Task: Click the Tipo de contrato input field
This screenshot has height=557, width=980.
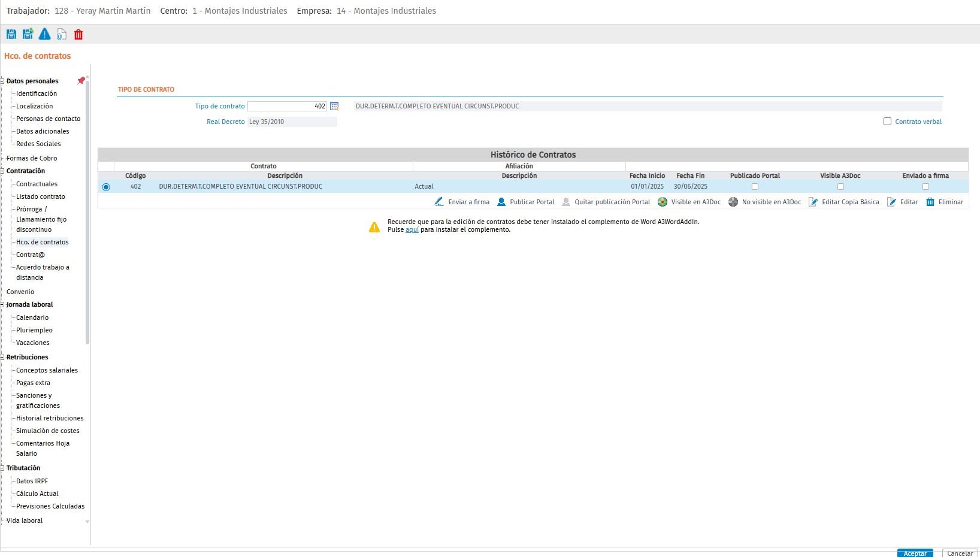Action: coord(287,106)
